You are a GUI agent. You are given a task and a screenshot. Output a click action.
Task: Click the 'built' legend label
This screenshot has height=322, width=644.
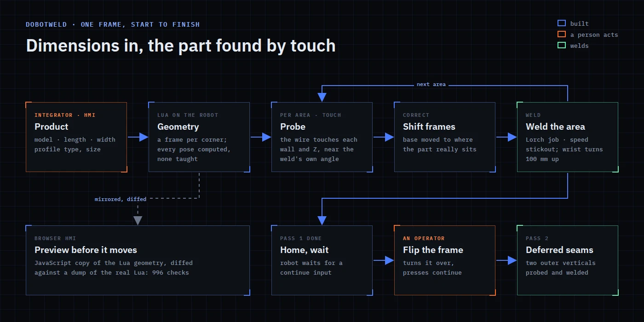[x=580, y=23]
